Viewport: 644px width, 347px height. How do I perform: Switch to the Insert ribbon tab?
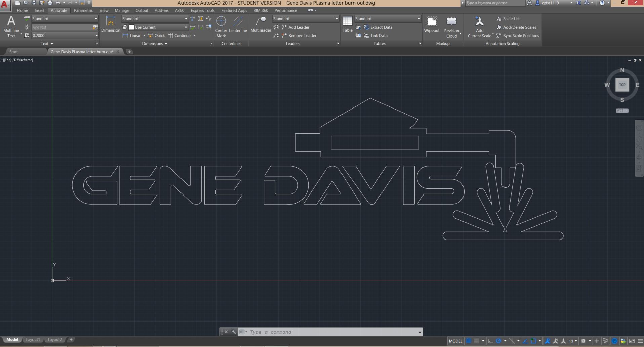tap(39, 10)
